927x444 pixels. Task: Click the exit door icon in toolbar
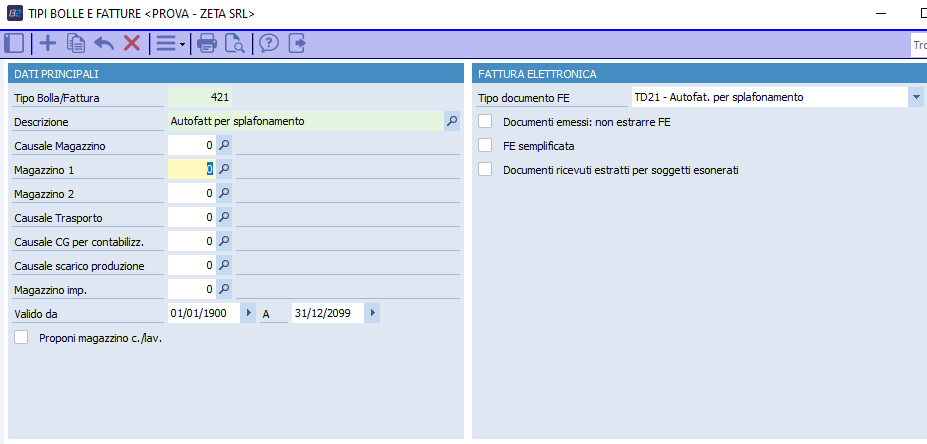tap(296, 43)
